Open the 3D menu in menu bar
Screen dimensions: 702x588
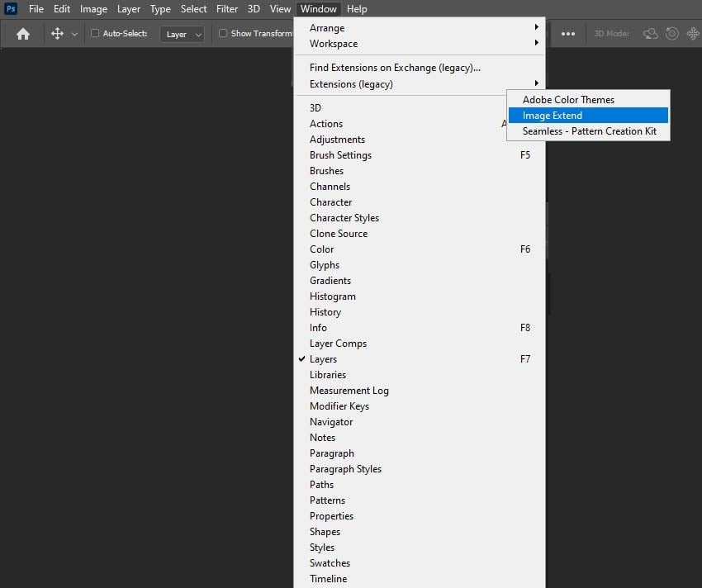coord(254,9)
